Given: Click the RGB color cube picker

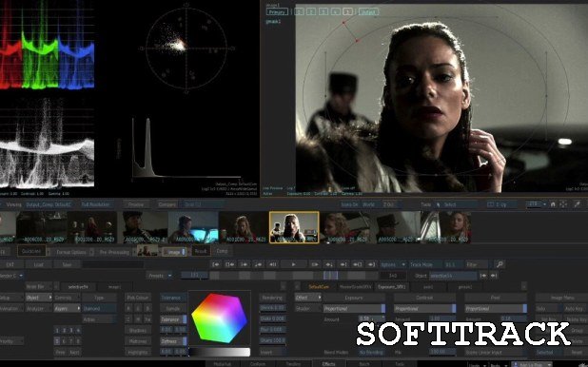Looking at the screenshot, I should pyautogui.click(x=220, y=318).
